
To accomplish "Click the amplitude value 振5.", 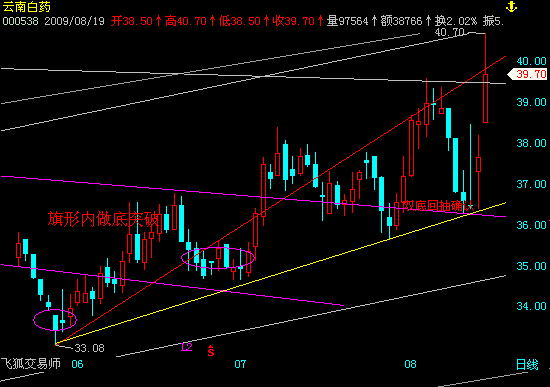I will click(493, 21).
